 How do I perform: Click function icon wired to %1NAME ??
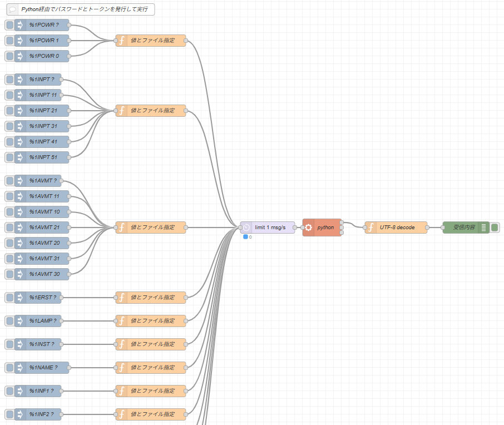[121, 368]
